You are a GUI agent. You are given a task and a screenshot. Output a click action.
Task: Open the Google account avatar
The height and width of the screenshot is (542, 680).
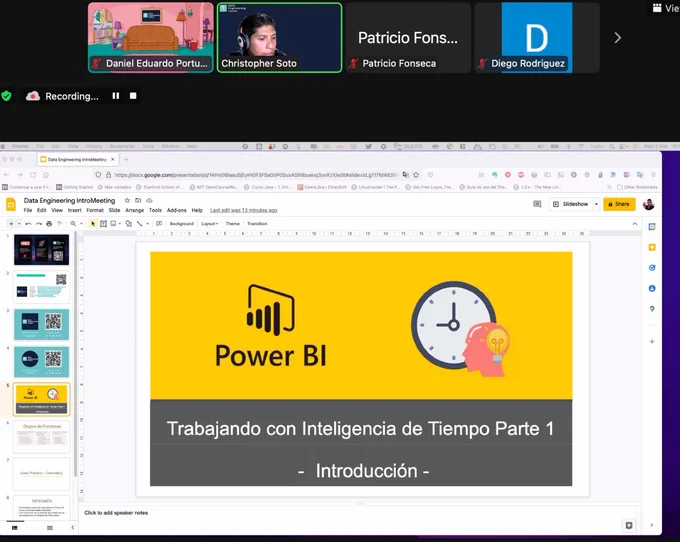tap(649, 204)
